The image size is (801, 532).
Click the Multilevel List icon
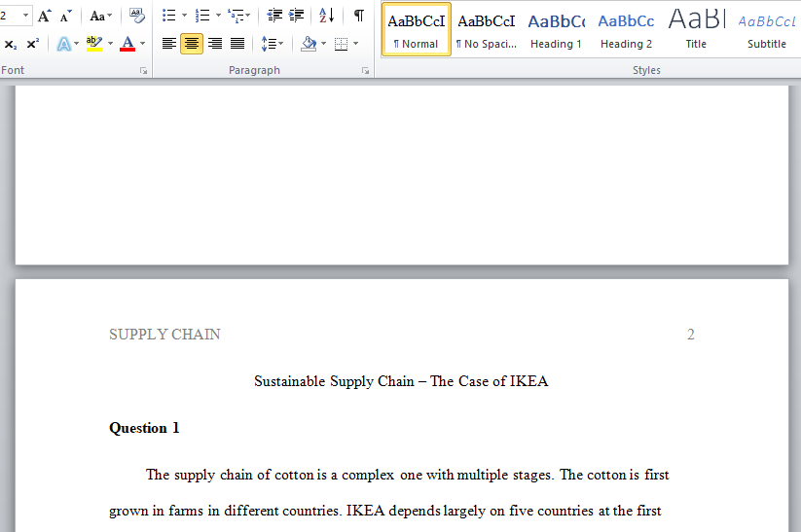236,16
